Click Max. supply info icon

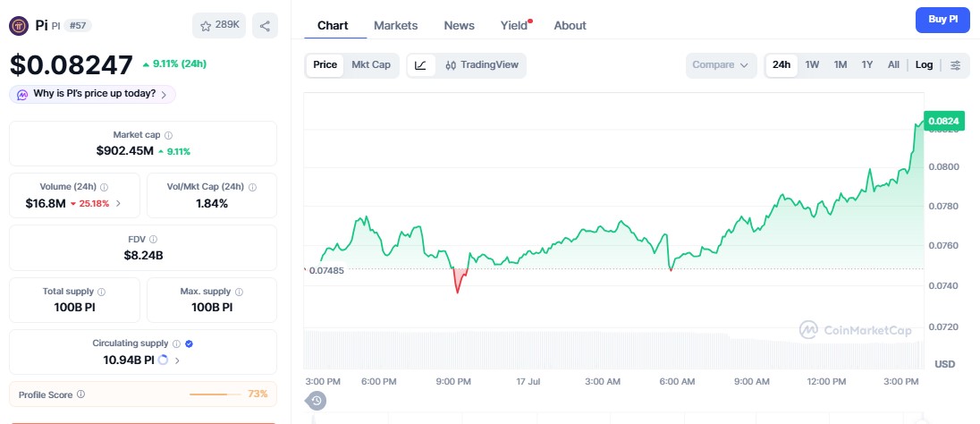coord(240,292)
